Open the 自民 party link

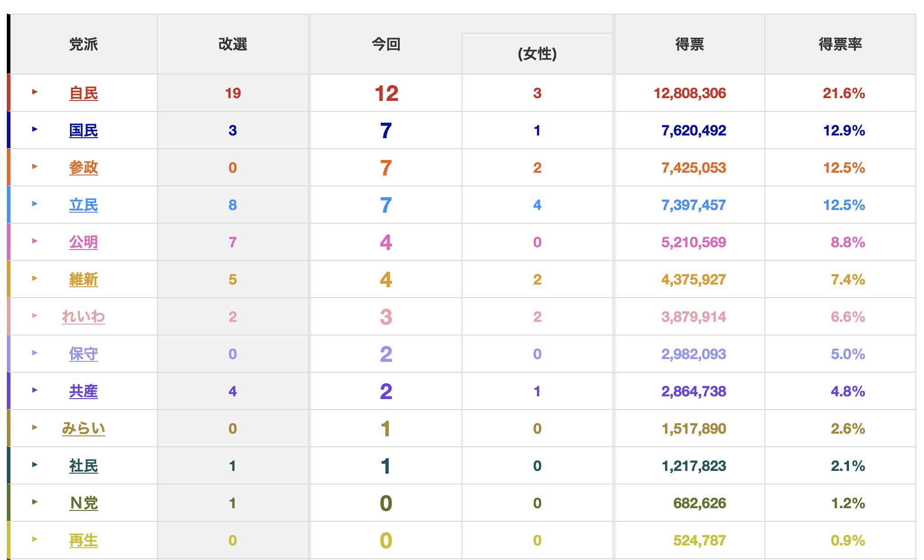pos(84,93)
